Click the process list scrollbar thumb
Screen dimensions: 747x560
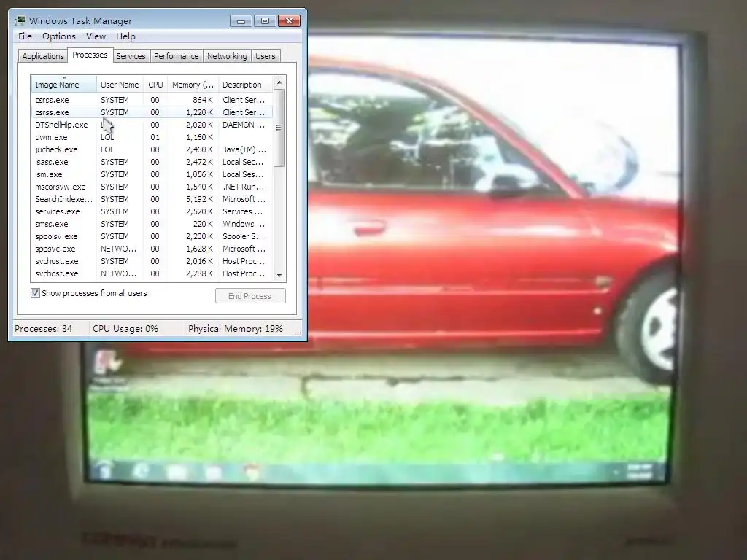click(279, 128)
